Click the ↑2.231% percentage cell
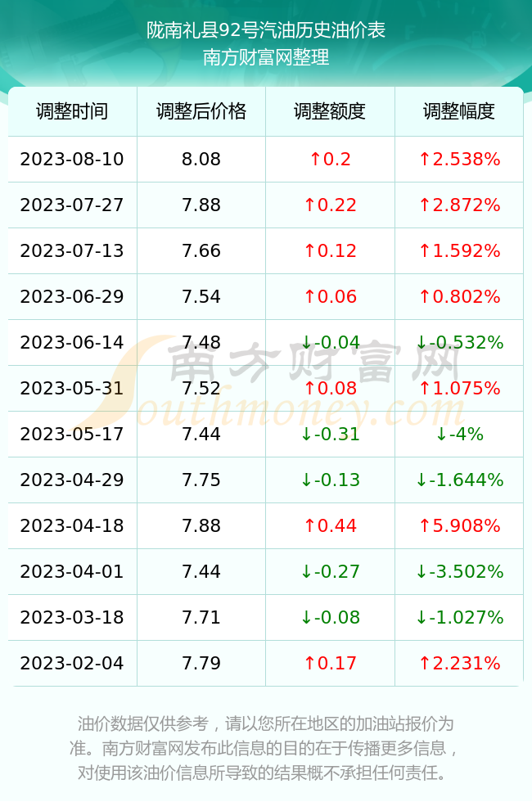This screenshot has height=802, width=532. tap(459, 664)
